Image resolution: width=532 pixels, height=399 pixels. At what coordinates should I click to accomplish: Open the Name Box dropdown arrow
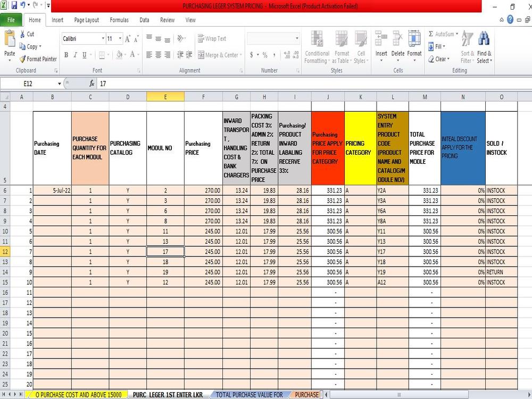coord(60,84)
